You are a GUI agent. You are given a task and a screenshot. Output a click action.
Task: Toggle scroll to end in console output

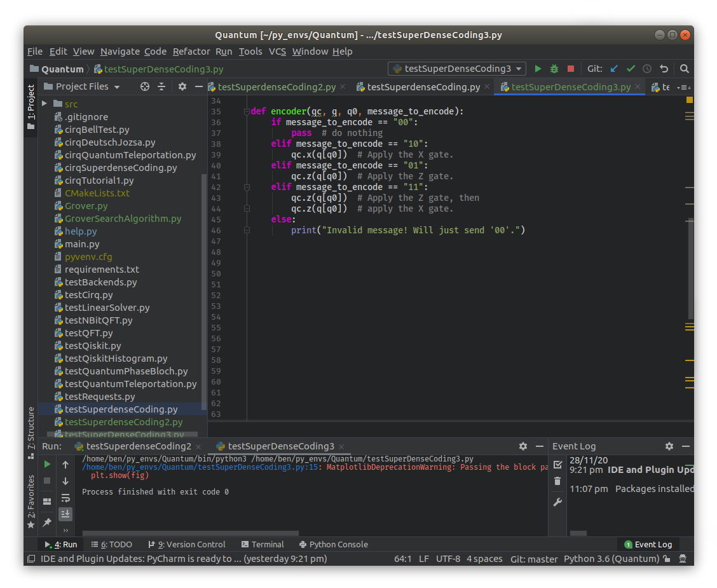(65, 514)
